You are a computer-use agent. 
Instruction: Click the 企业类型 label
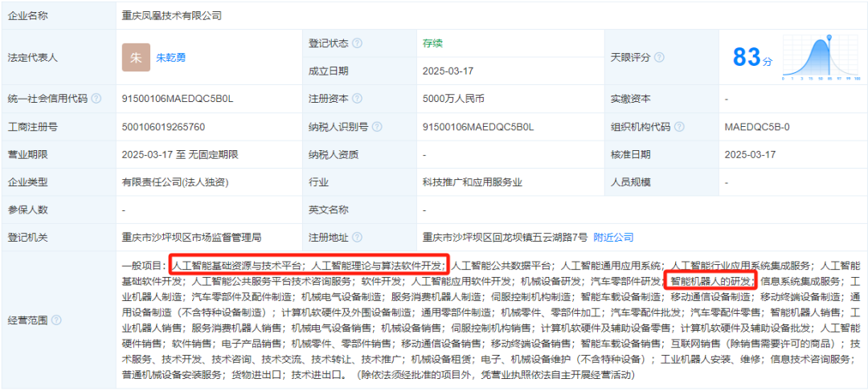coord(27,182)
